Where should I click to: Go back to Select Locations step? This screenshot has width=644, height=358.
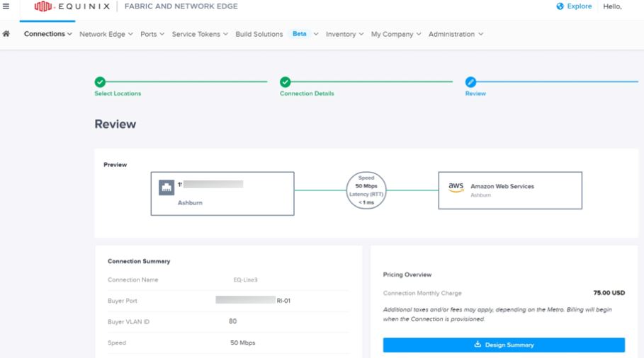pos(118,93)
